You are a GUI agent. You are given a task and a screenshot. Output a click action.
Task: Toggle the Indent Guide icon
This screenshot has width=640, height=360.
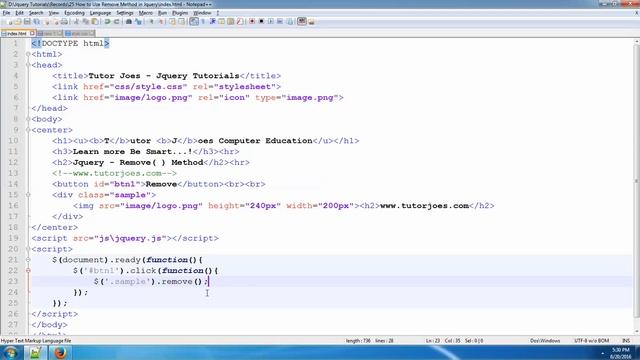[x=213, y=22]
